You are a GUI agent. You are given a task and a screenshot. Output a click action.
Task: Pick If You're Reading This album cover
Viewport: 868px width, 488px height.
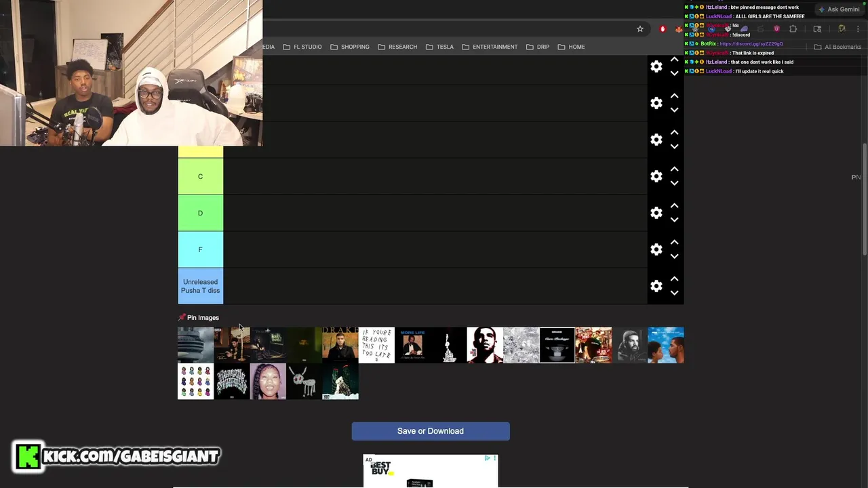[x=376, y=345]
